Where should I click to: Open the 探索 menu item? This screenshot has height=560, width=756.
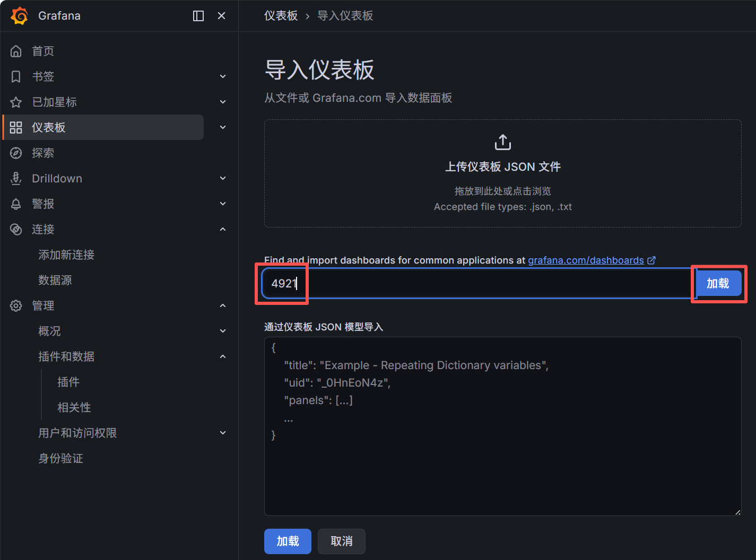43,153
